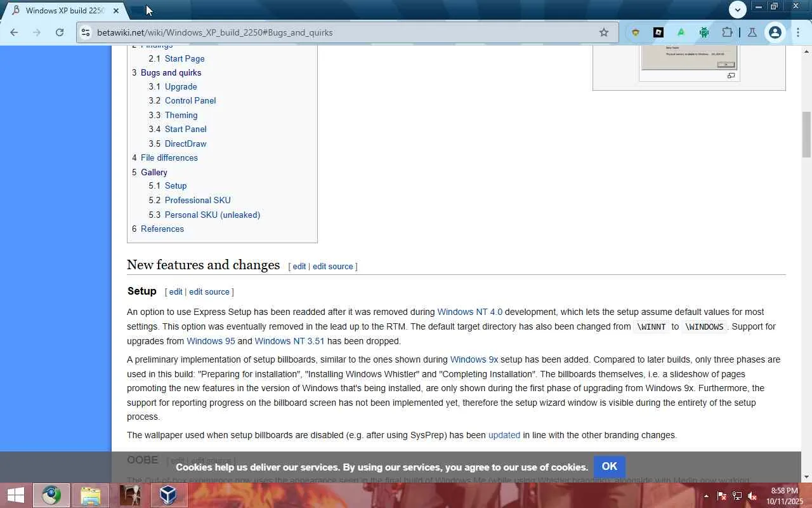Edit source of the Setup section
The height and width of the screenshot is (508, 812).
(x=209, y=291)
